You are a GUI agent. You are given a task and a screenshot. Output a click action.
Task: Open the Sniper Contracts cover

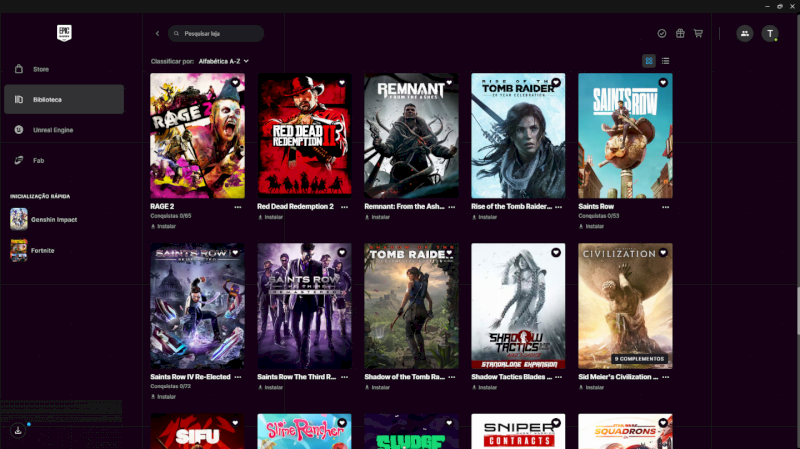[x=518, y=432]
